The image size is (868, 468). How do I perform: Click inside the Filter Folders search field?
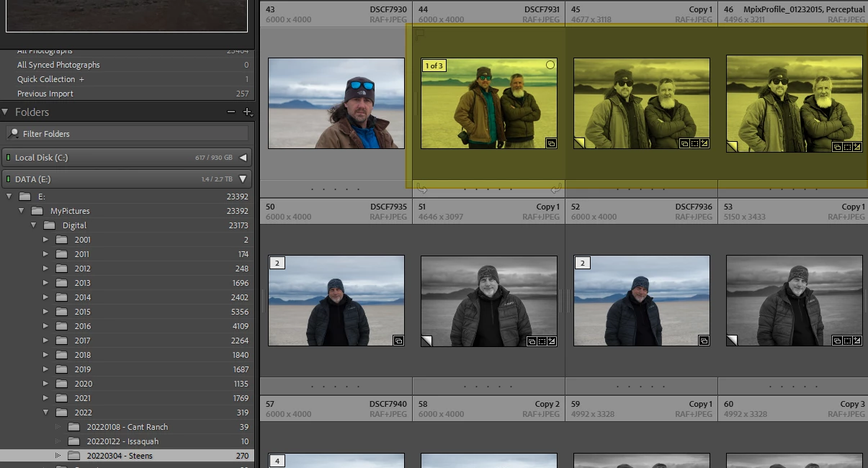127,133
